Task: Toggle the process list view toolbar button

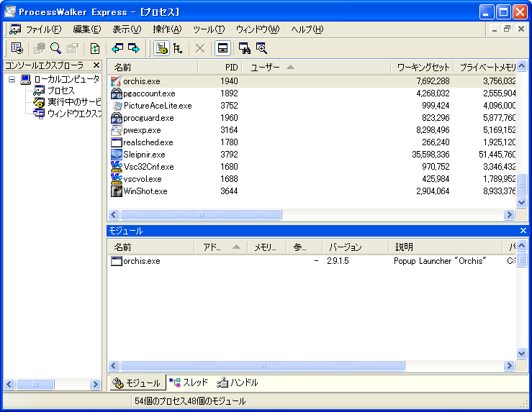Action: [161, 48]
